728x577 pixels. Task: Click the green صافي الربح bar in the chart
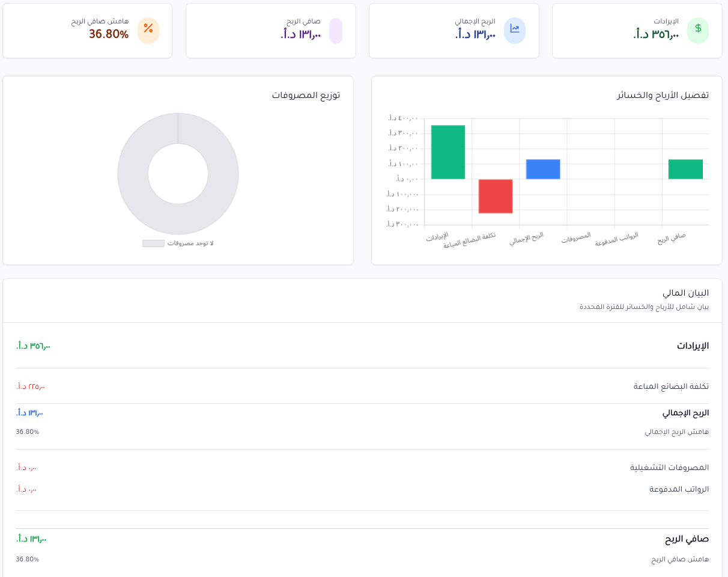685,169
